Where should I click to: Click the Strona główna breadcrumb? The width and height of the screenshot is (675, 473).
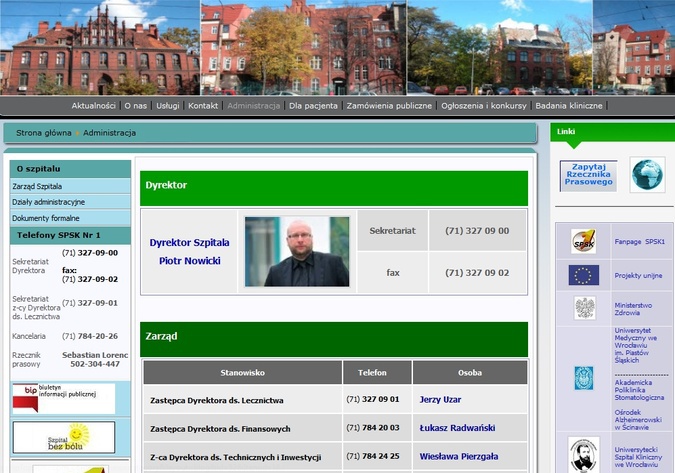coord(44,133)
